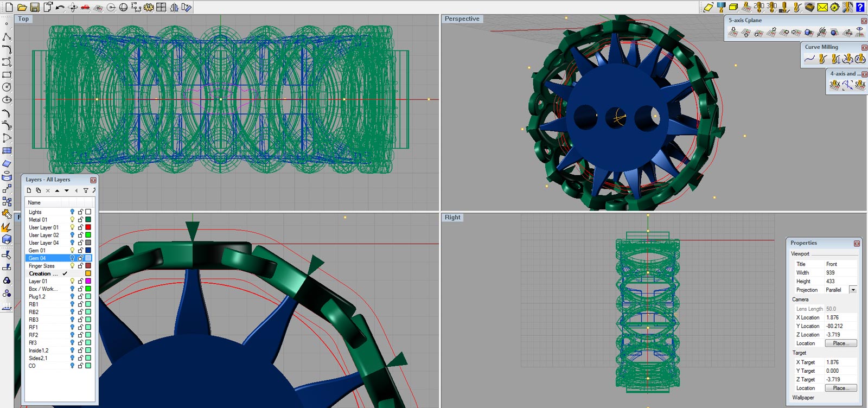This screenshot has width=868, height=408.
Task: Open the Projection dropdown in Properties
Action: coord(853,290)
